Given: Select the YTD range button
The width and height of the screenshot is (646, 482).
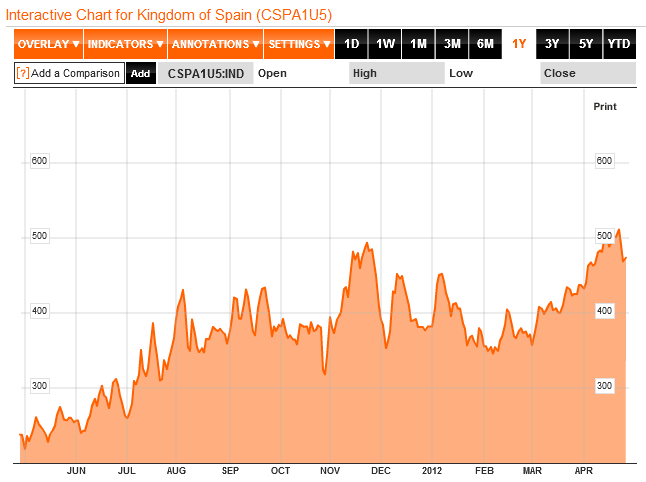Looking at the screenshot, I should (619, 44).
